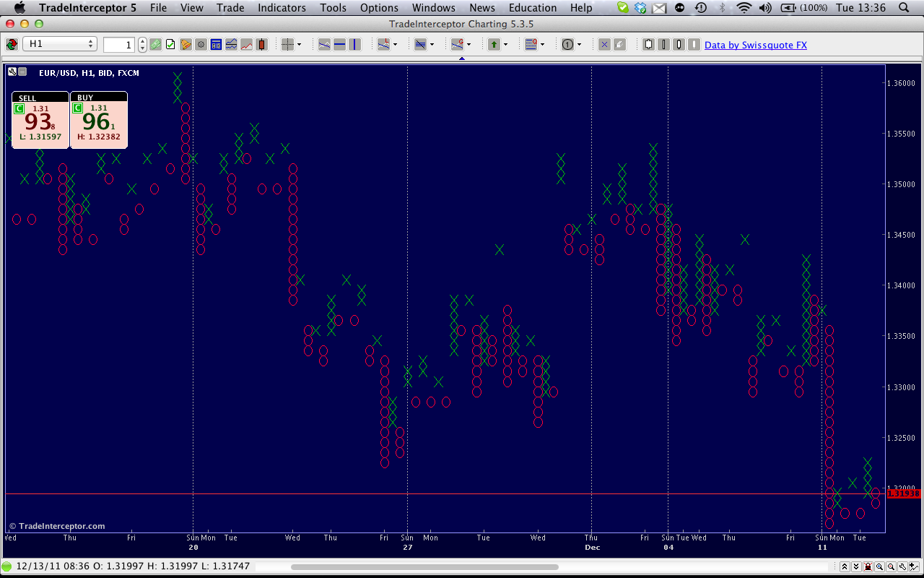Screen dimensions: 924x578
Task: Expand the struck-through lines tool dropdown arrow
Action: [x=432, y=45]
